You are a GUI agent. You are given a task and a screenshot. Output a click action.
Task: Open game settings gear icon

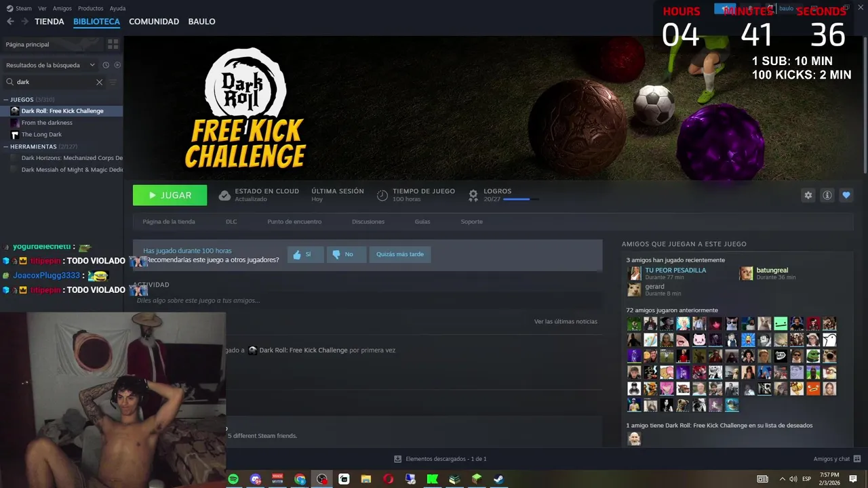pyautogui.click(x=808, y=195)
